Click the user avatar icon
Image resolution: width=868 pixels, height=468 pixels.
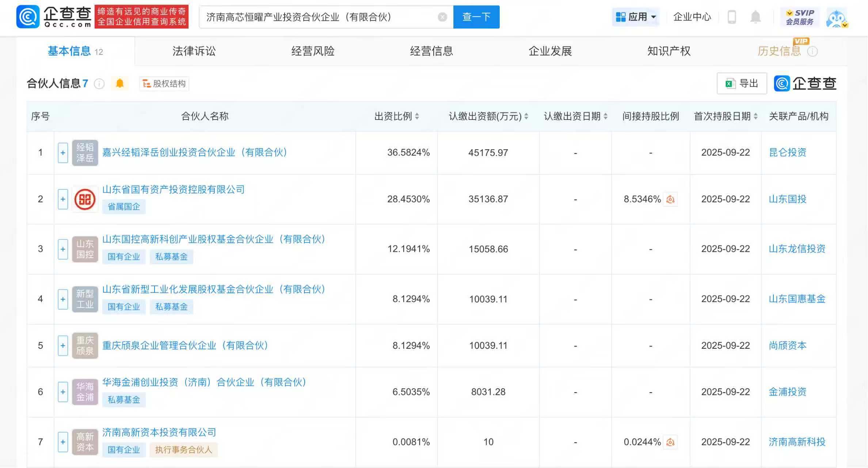coord(837,18)
